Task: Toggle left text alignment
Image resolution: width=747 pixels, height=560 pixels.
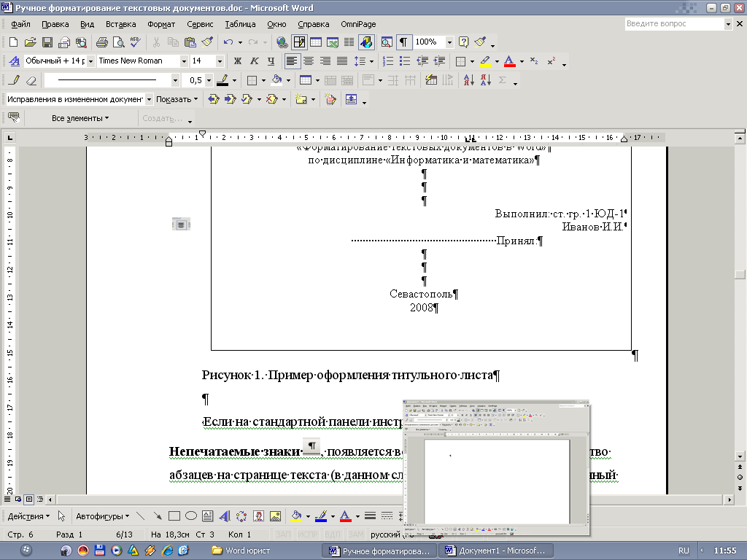Action: [292, 61]
